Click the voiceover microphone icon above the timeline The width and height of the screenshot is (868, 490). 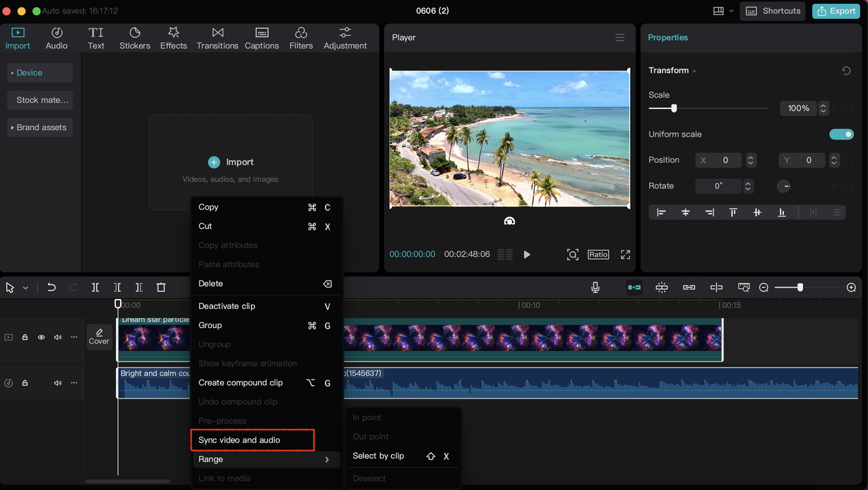[595, 287]
